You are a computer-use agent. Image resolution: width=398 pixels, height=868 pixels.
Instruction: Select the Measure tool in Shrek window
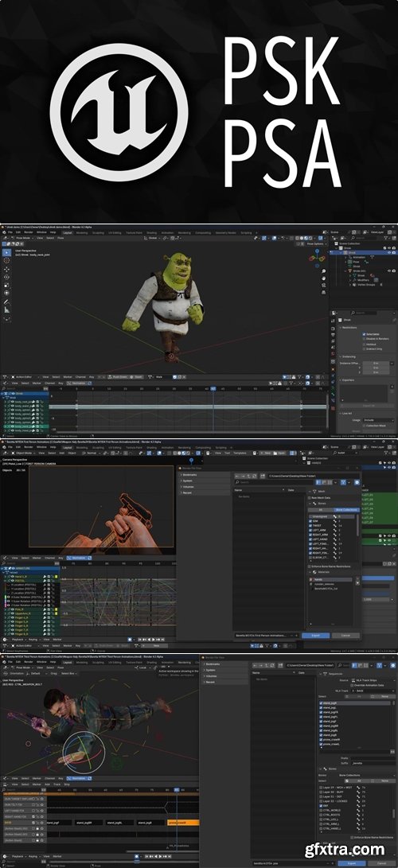point(6,310)
